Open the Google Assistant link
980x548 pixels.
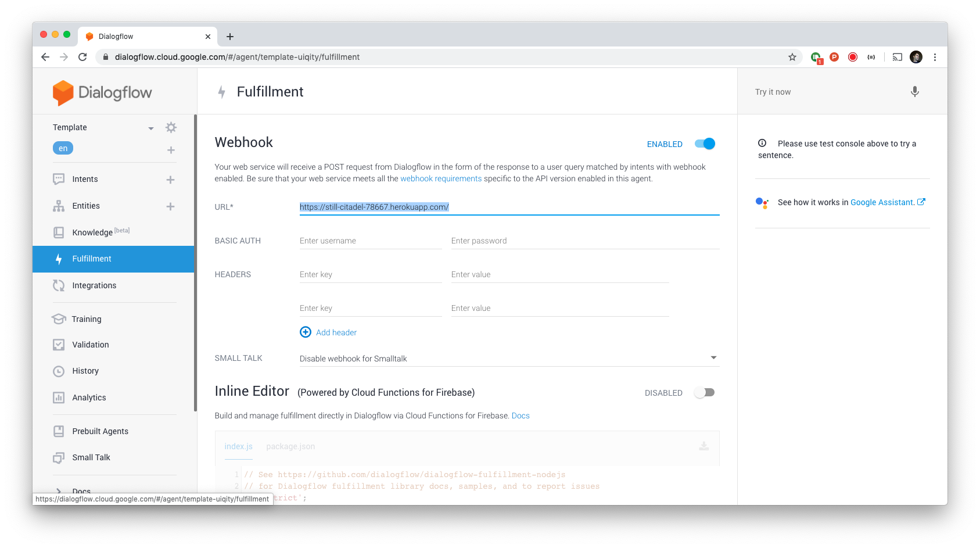pos(883,202)
